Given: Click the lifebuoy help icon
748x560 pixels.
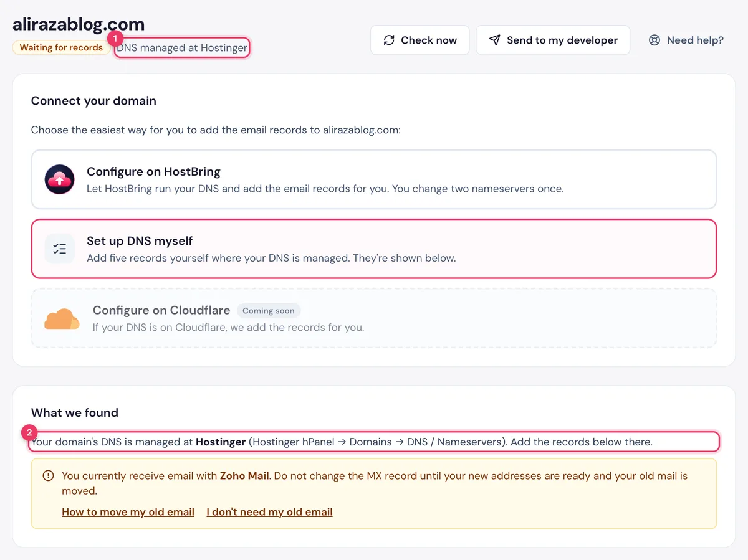Looking at the screenshot, I should [654, 40].
